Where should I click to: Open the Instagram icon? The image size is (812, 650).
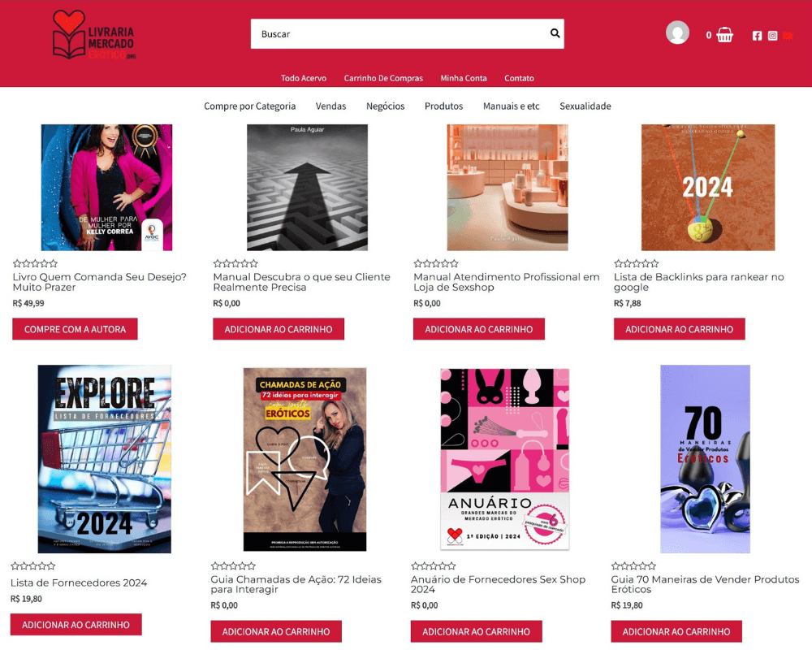tap(773, 36)
